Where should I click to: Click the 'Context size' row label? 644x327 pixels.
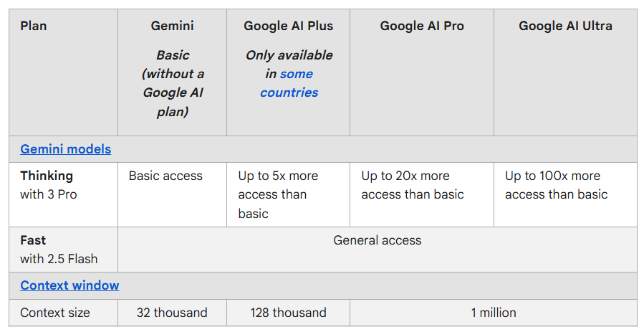[55, 313]
